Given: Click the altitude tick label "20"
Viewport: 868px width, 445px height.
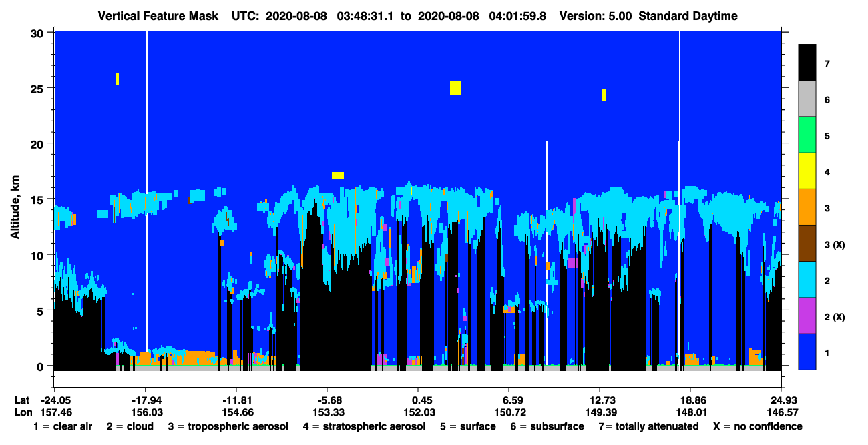Looking at the screenshot, I should (38, 143).
